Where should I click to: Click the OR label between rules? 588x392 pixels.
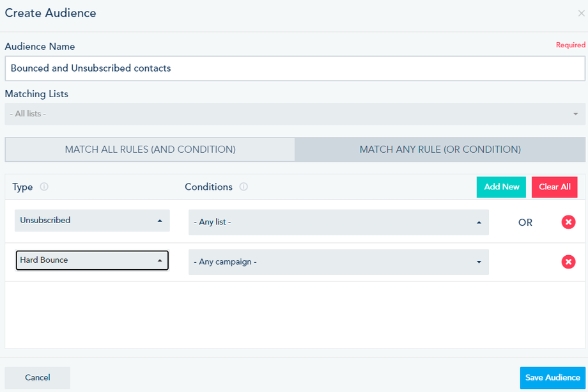tap(525, 223)
